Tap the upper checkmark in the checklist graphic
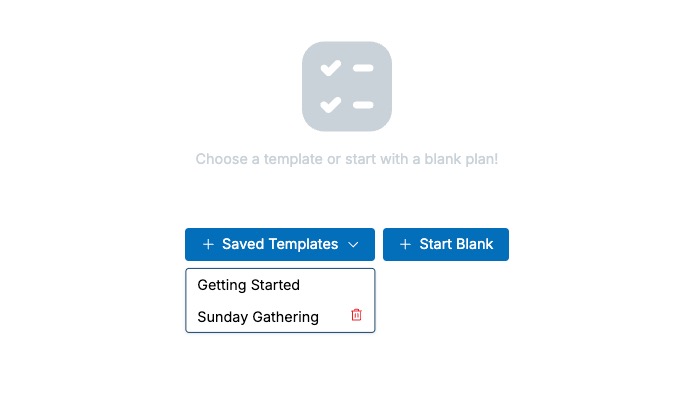Image resolution: width=680 pixels, height=398 pixels. coord(330,68)
